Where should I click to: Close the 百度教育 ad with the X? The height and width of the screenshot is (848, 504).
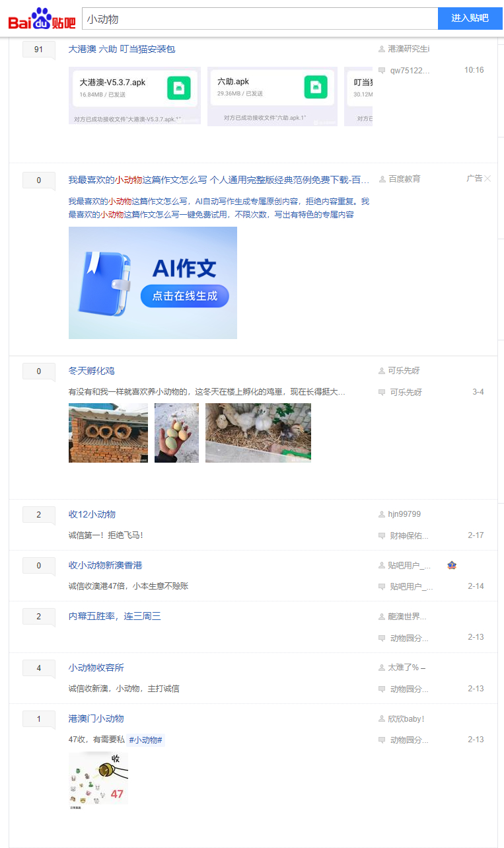pyautogui.click(x=487, y=178)
